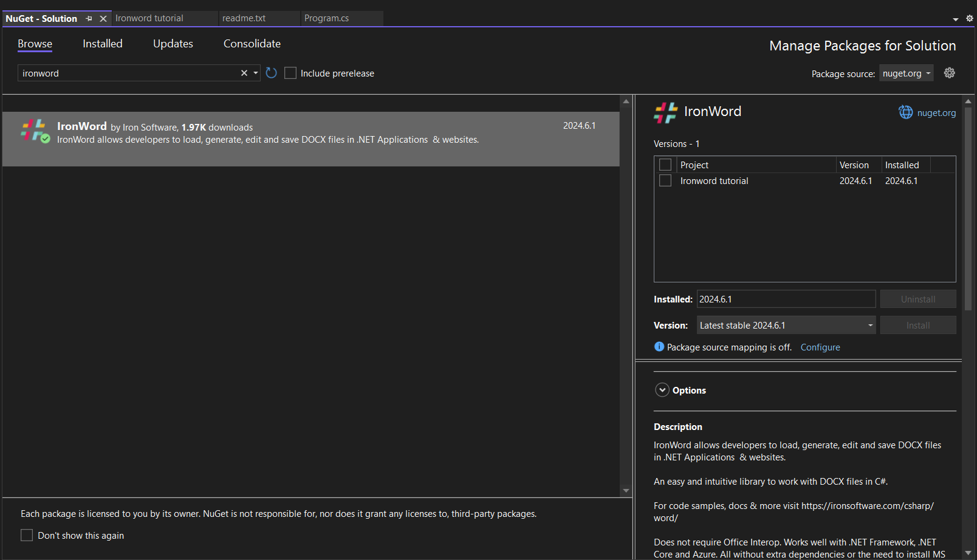Check the select-all Project checkbox
The image size is (977, 560).
point(665,165)
